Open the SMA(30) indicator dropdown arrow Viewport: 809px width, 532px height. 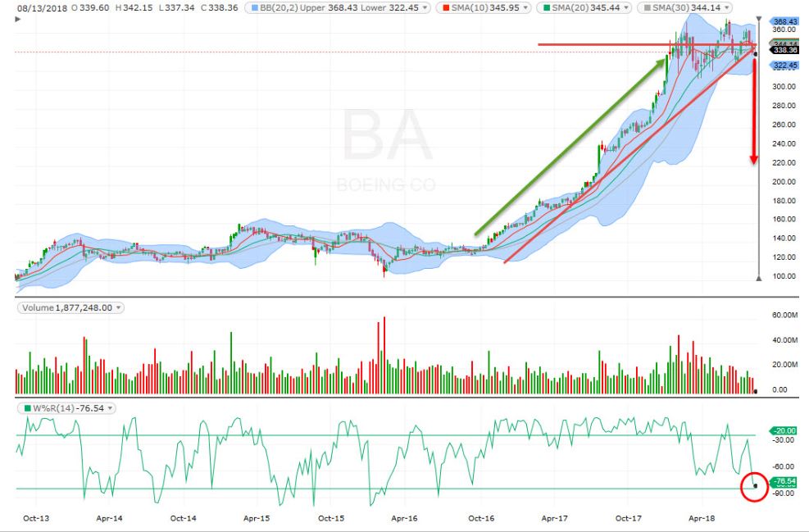[x=727, y=7]
